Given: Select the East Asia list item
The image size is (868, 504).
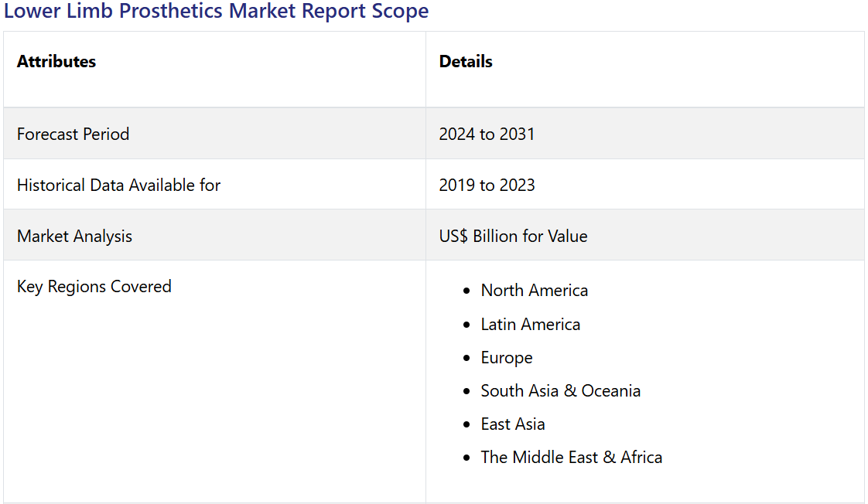Looking at the screenshot, I should (513, 424).
